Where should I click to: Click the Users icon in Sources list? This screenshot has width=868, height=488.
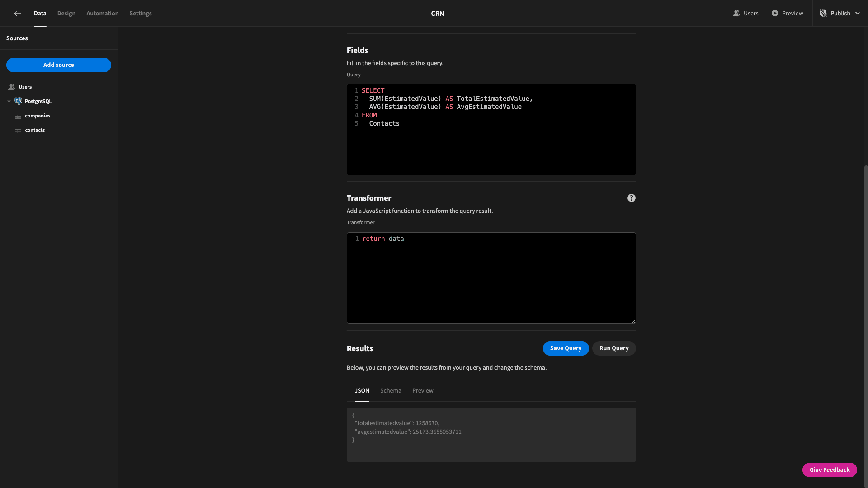(x=12, y=87)
